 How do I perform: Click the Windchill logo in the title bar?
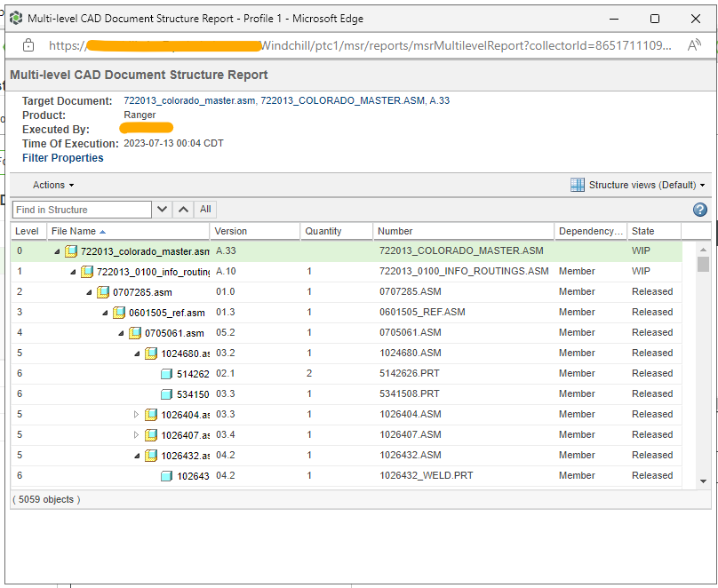[16, 19]
